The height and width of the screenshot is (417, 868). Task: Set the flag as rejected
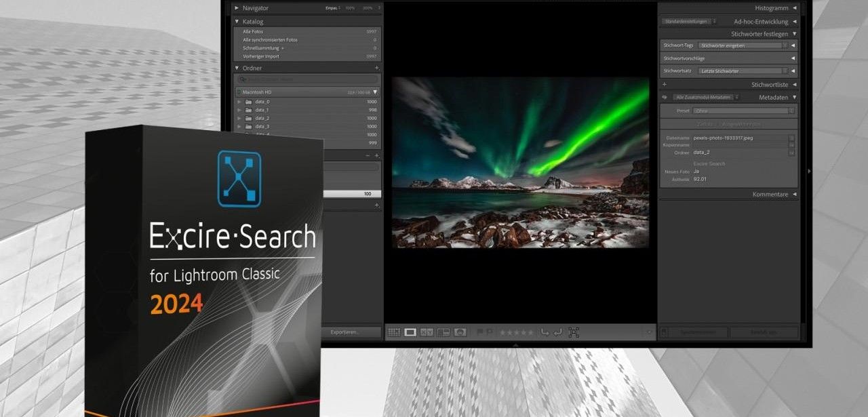pyautogui.click(x=490, y=332)
